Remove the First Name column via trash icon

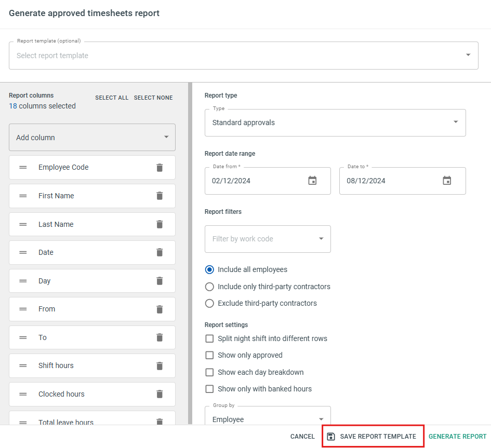tap(160, 196)
